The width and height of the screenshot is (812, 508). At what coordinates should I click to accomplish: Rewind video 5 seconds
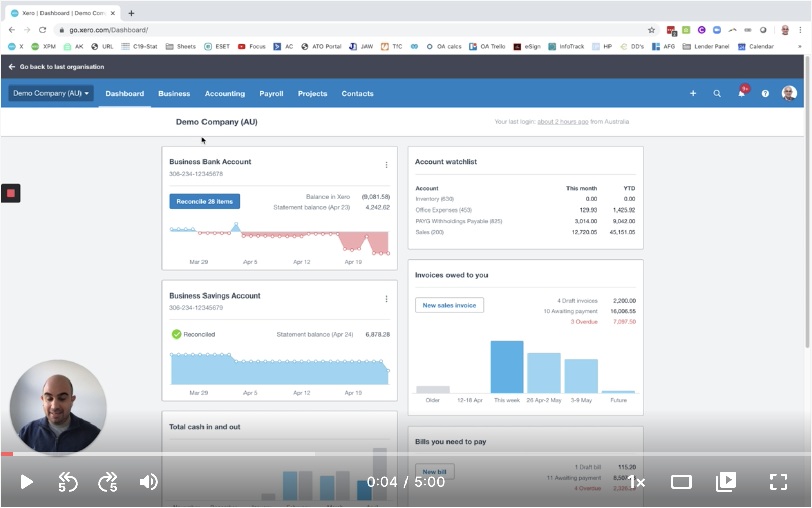(x=67, y=482)
